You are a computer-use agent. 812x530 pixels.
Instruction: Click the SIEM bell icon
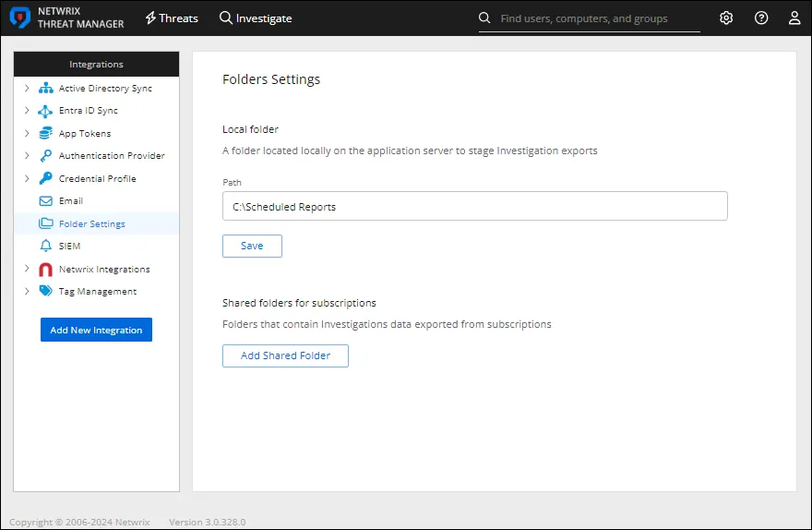(x=45, y=246)
